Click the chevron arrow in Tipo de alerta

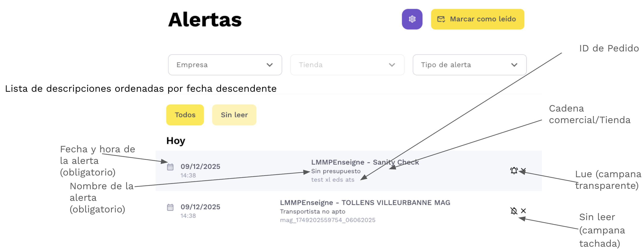[514, 65]
